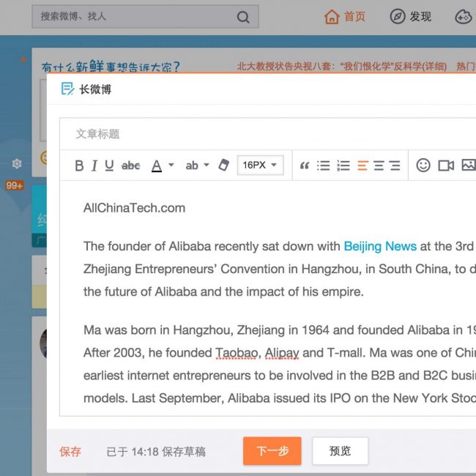Click the 预览 preview button
The height and width of the screenshot is (476, 476).
(340, 451)
